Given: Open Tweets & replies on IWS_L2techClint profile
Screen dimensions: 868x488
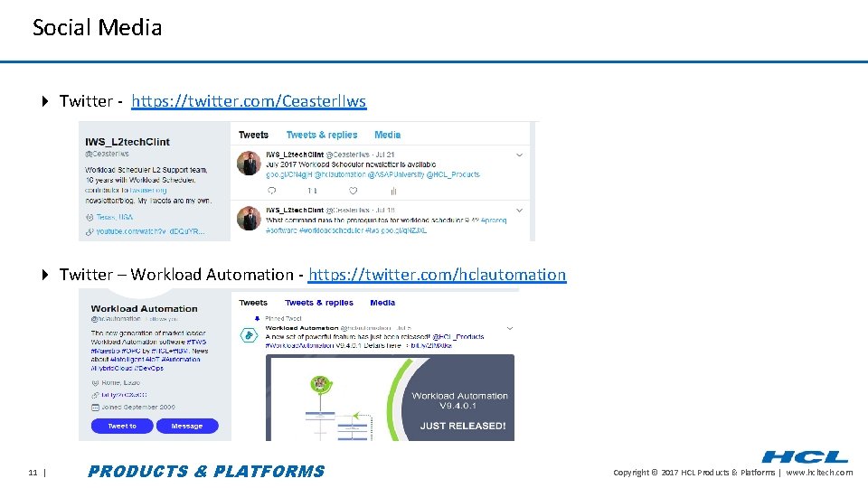Looking at the screenshot, I should click(x=322, y=135).
